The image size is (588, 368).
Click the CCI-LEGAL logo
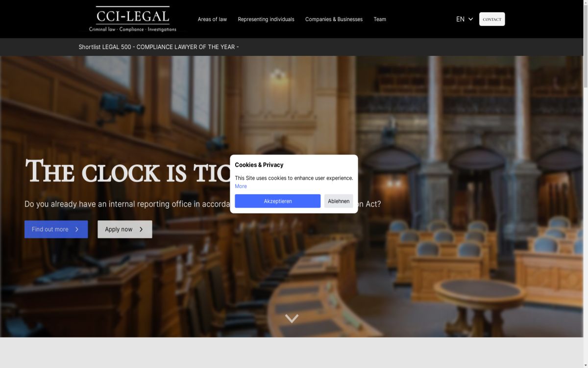(132, 19)
